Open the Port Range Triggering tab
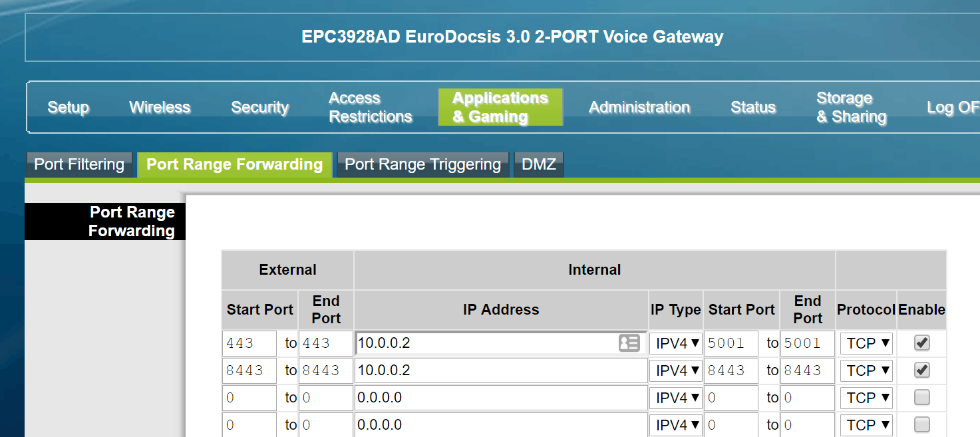 pyautogui.click(x=422, y=164)
